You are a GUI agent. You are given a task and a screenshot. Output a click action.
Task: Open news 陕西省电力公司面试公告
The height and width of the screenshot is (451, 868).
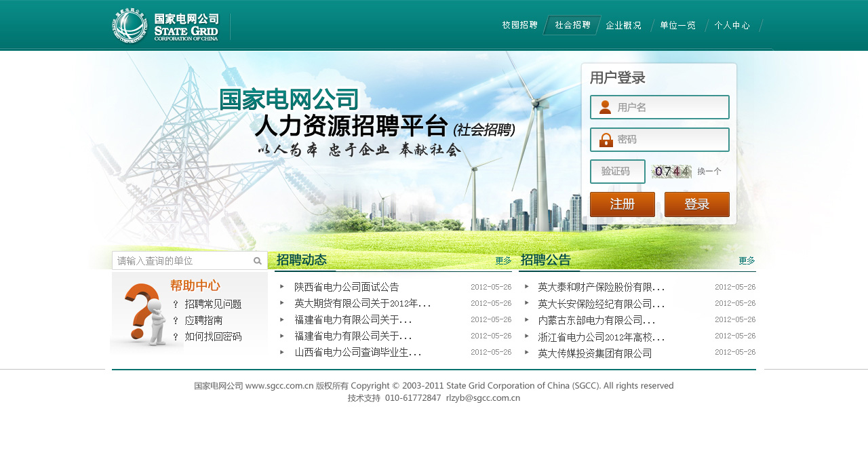coord(347,287)
